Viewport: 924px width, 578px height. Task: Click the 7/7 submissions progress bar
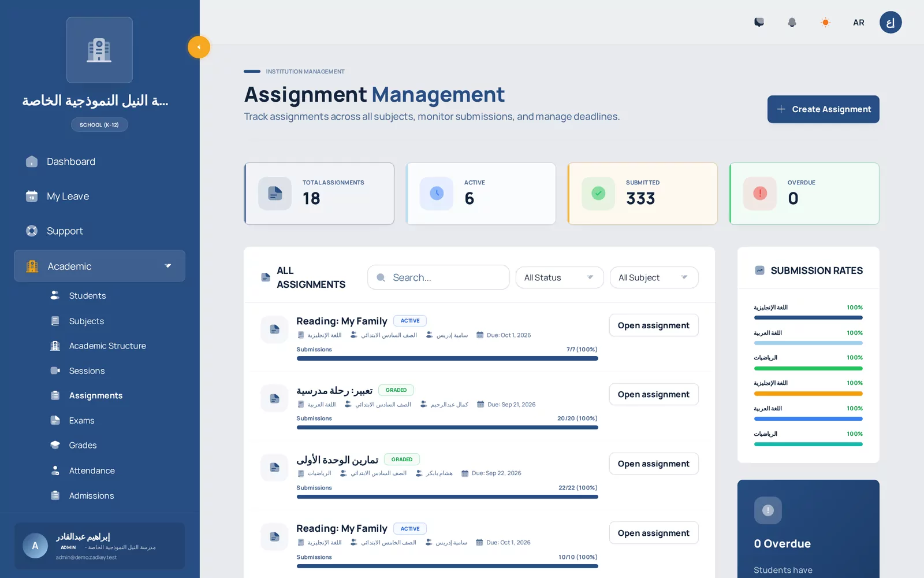click(x=448, y=358)
